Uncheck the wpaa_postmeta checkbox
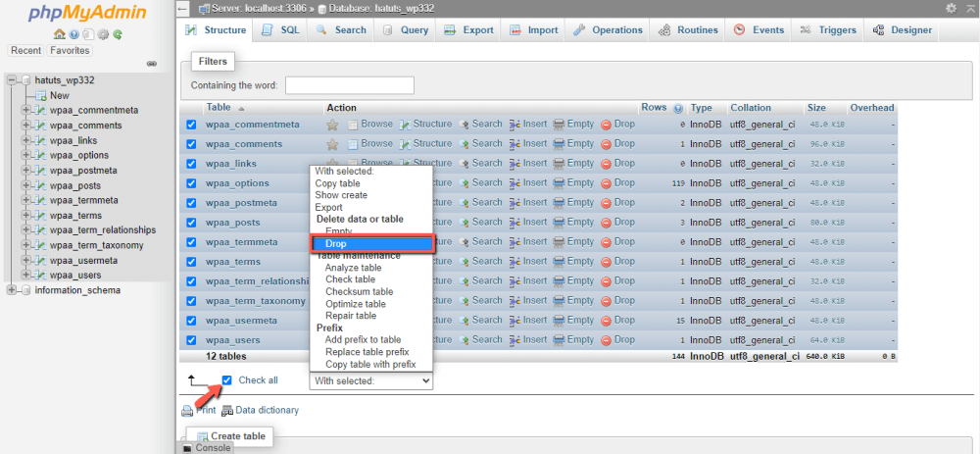 click(191, 203)
